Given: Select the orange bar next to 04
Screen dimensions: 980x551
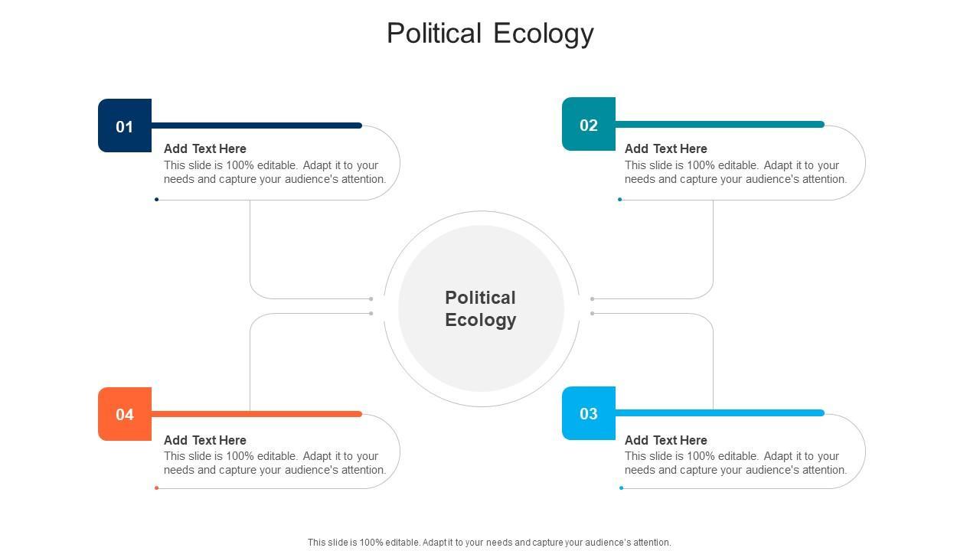Looking at the screenshot, I should (256, 414).
